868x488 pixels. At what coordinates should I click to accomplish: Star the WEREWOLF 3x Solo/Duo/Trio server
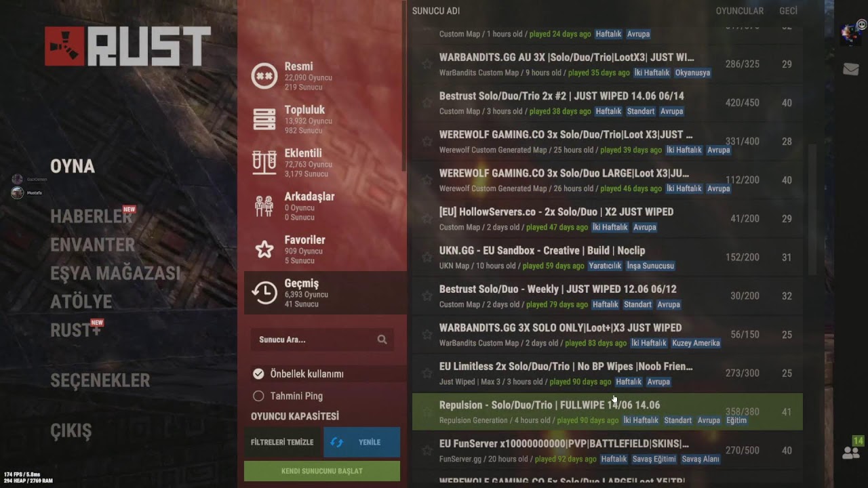click(x=427, y=142)
